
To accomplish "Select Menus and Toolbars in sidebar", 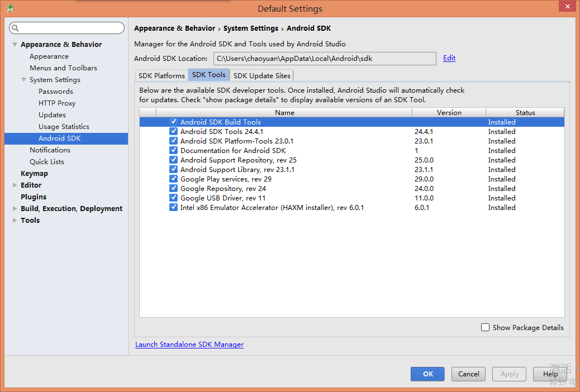I will coord(63,68).
